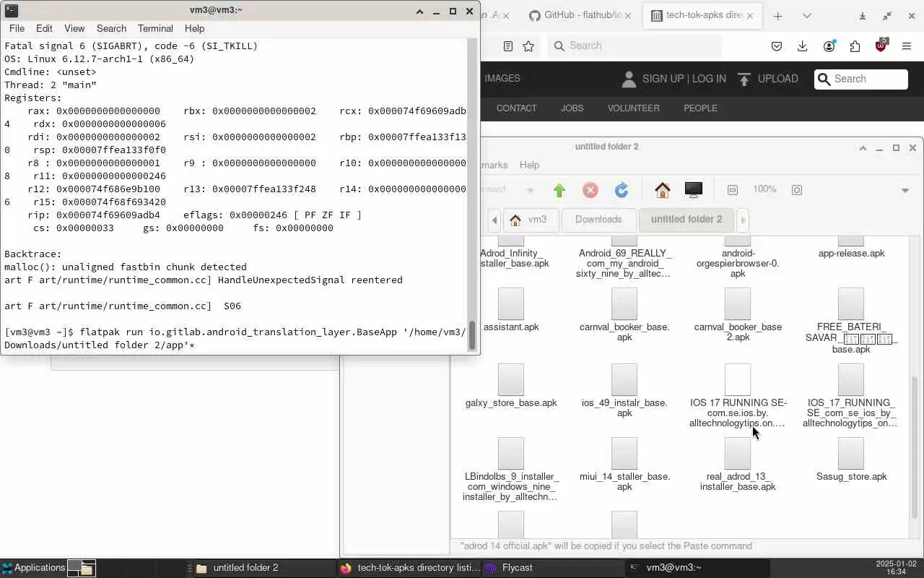Select galxy_store_base.apk file icon
The height and width of the screenshot is (578, 924).
[x=511, y=379]
